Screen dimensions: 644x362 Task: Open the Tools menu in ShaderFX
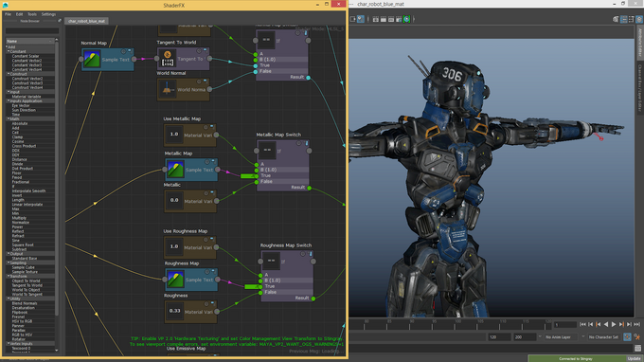coord(32,14)
